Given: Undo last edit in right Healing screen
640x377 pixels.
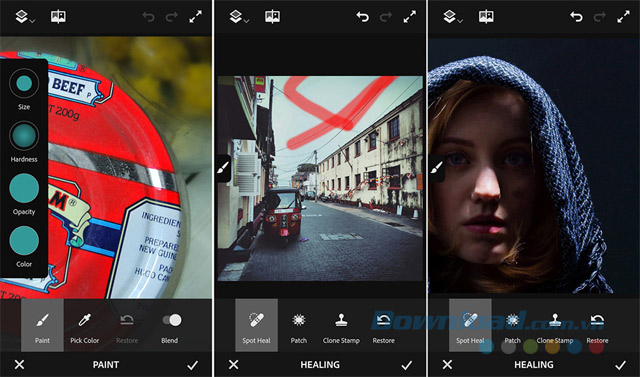Looking at the screenshot, I should pos(576,17).
